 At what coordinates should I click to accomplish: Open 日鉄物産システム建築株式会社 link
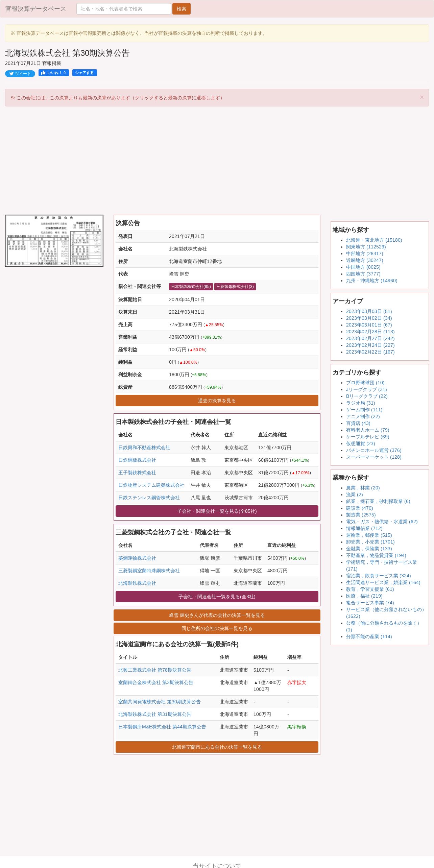click(x=151, y=485)
